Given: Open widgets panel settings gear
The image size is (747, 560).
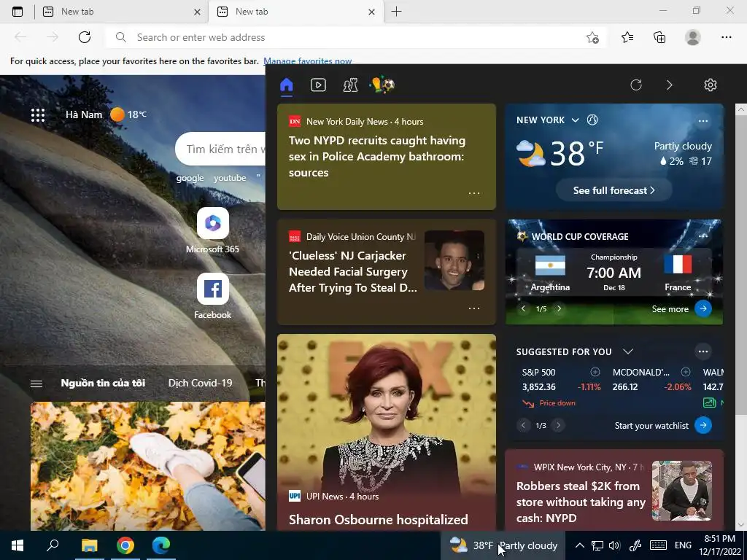Looking at the screenshot, I should 711,85.
